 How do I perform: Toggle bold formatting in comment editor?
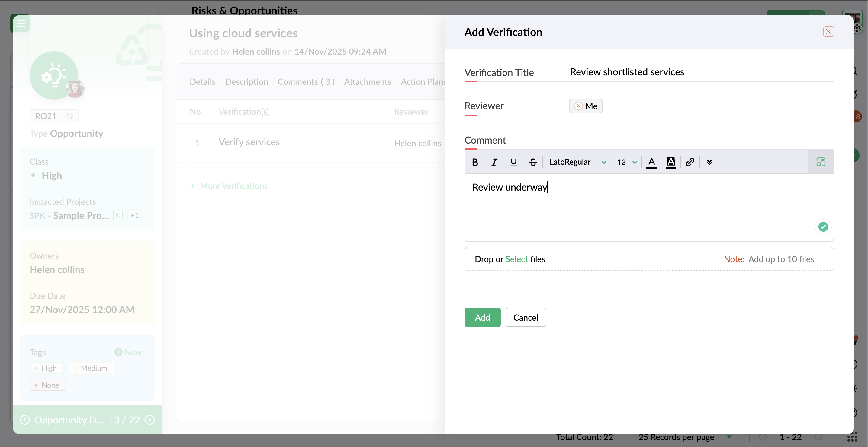pos(475,162)
